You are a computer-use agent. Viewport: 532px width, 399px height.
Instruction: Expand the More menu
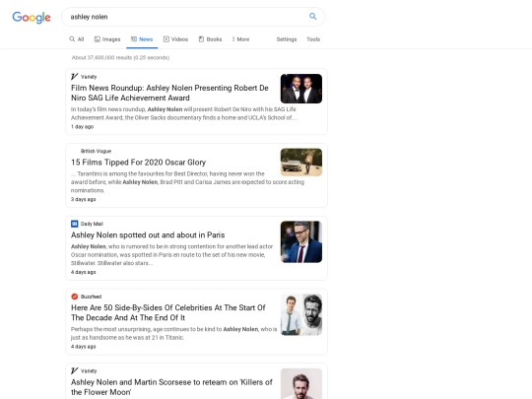pyautogui.click(x=240, y=39)
